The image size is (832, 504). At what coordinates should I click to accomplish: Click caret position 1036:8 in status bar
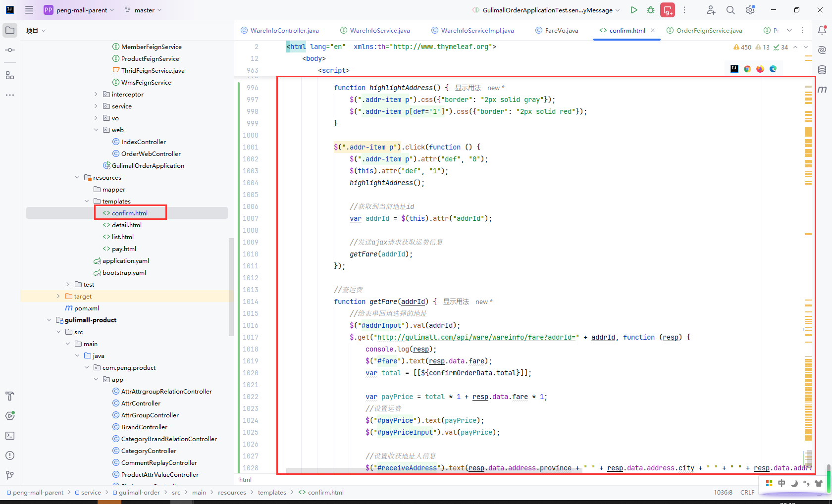pos(723,492)
